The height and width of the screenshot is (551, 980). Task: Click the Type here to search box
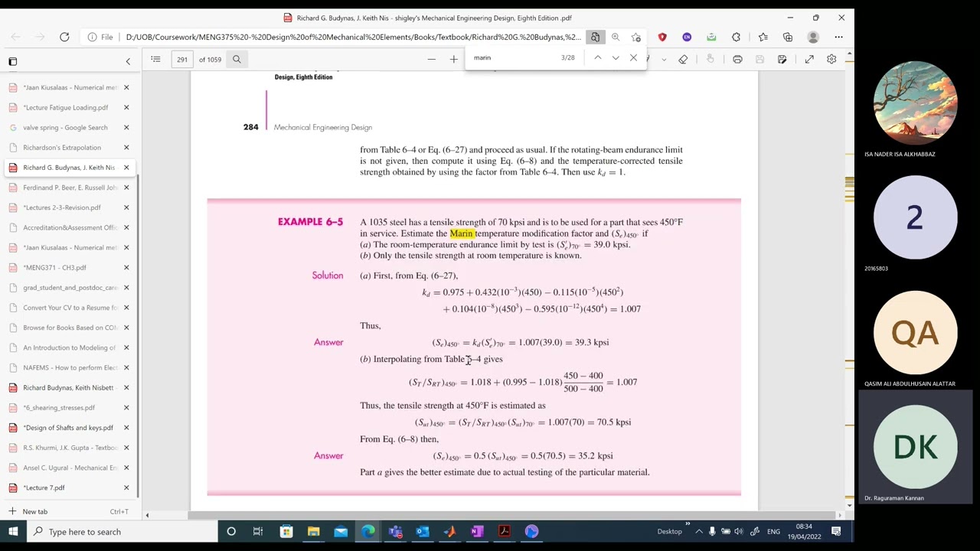[122, 531]
